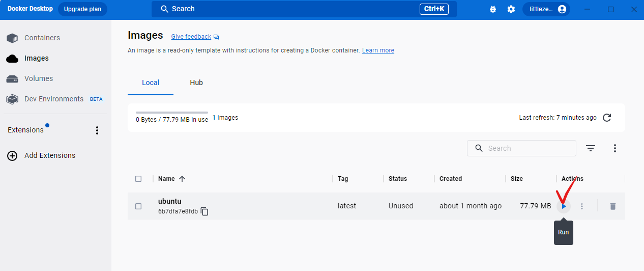
Task: Click the Dev Environments box icon
Action: click(x=12, y=99)
